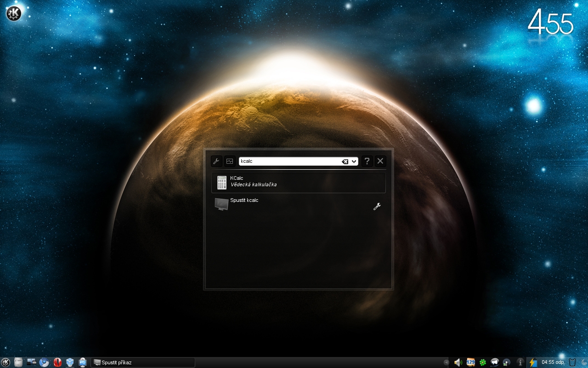
Task: Select the Spustit příkaz taskbar entry
Action: [x=143, y=362]
